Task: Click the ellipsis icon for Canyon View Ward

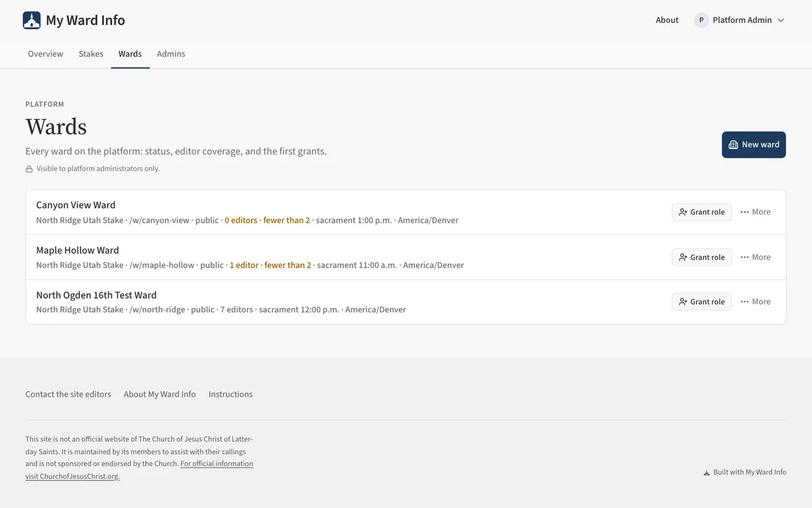Action: click(744, 212)
